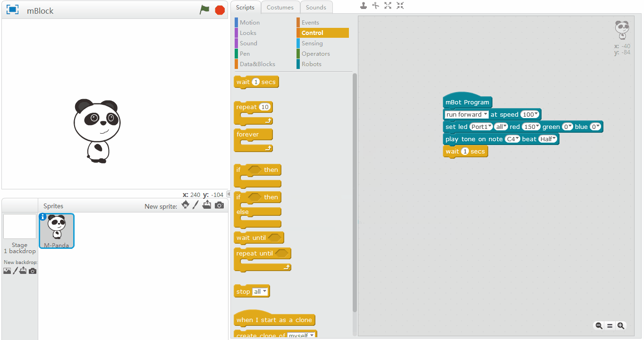Choose new sprite from library
644x340 pixels.
186,205
